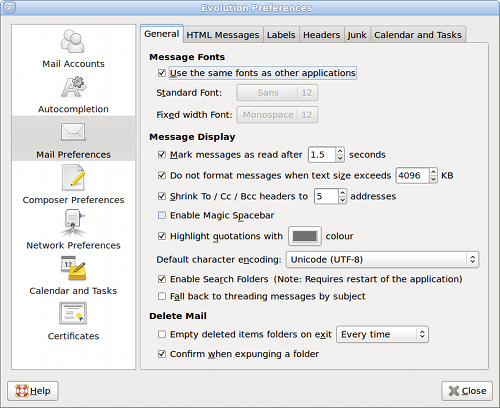Image resolution: width=500 pixels, height=408 pixels.
Task: Click the Mail Accounts label in sidebar
Action: point(73,64)
